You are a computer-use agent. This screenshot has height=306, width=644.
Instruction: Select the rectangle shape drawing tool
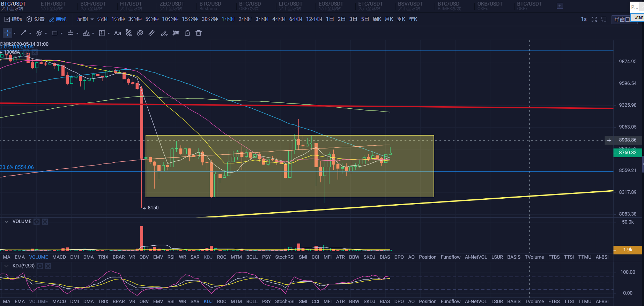coord(54,33)
